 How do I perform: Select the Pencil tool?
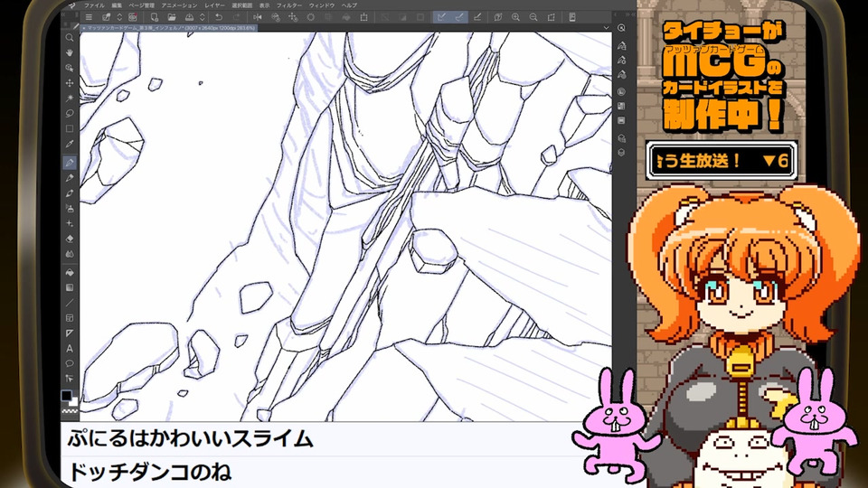click(70, 178)
